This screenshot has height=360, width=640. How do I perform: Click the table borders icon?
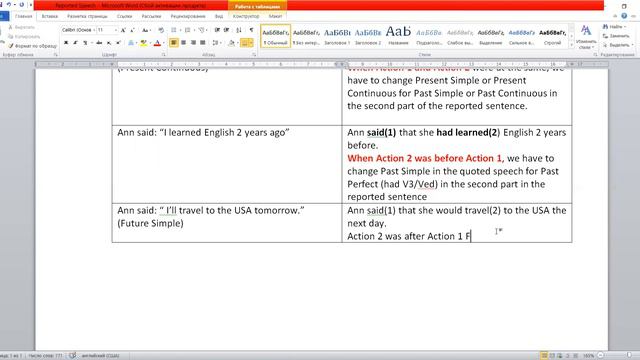pos(244,42)
